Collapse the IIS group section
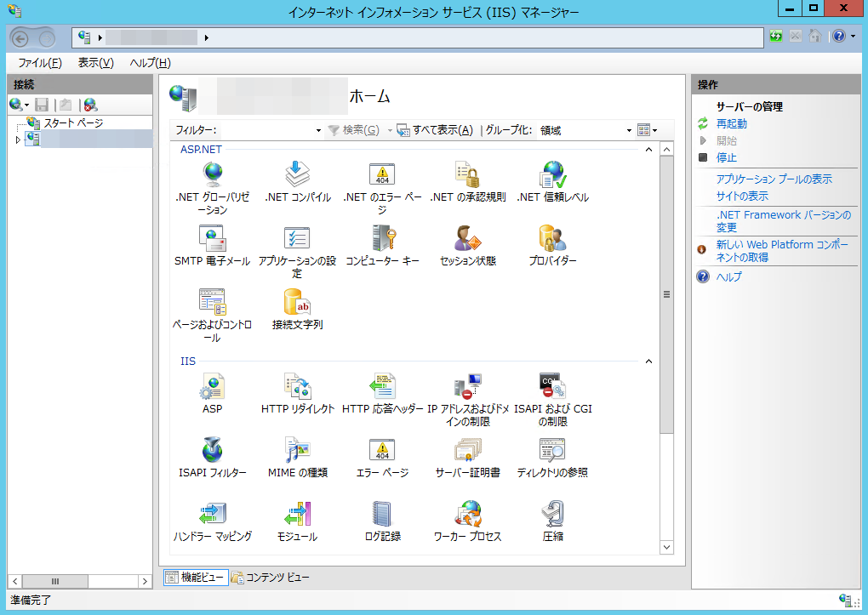The width and height of the screenshot is (868, 615). coord(648,362)
